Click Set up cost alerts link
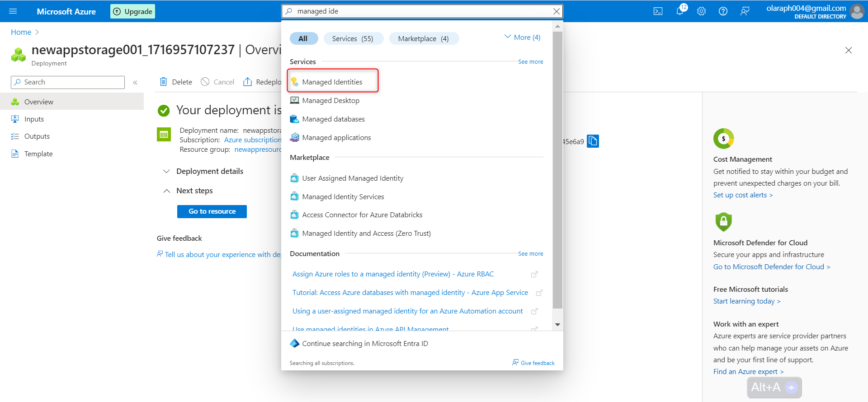This screenshot has height=402, width=868. tap(743, 195)
